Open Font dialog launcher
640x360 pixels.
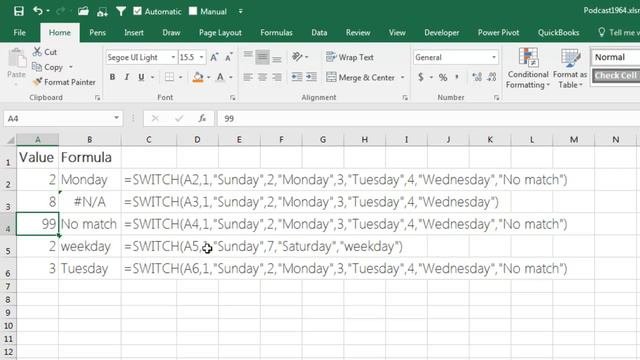tap(232, 98)
